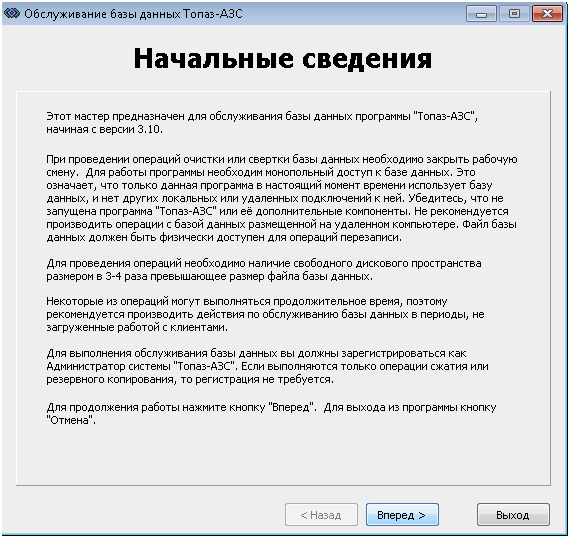Image resolution: width=570 pixels, height=538 pixels.
Task: Click the Топаз-АЗС application icon in title bar
Action: (x=12, y=14)
